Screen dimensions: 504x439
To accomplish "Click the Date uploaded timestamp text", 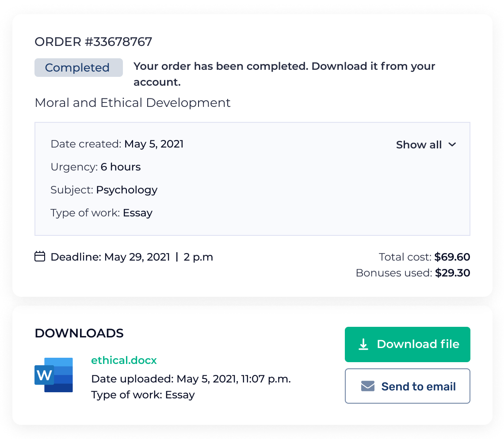I will coord(191,379).
